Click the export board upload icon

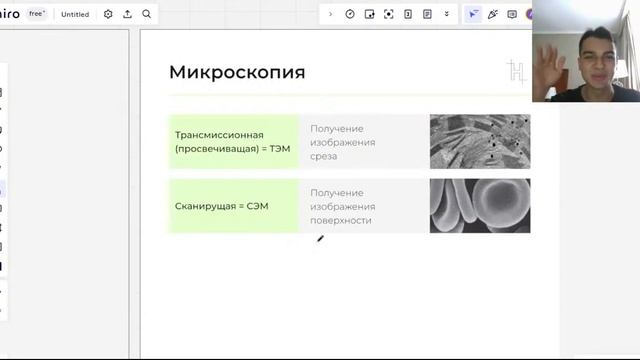[x=127, y=14]
